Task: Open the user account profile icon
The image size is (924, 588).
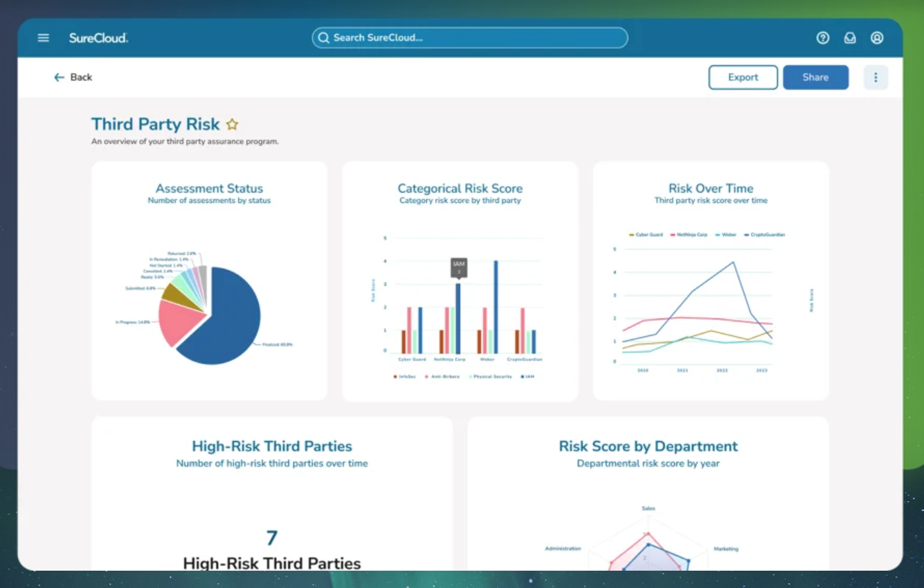Action: 877,38
